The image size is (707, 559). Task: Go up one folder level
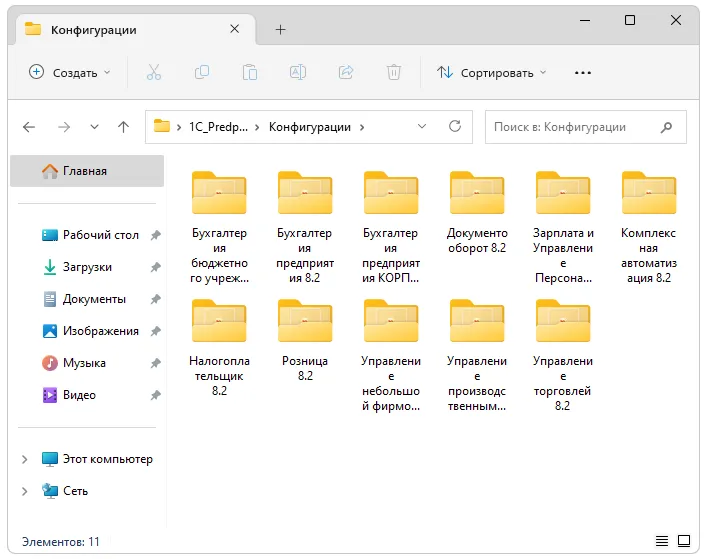(123, 127)
